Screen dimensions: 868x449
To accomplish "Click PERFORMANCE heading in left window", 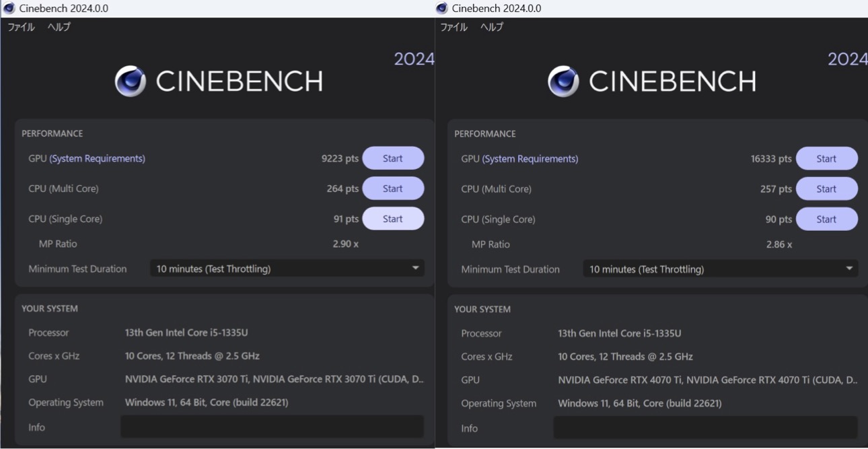I will (x=52, y=133).
